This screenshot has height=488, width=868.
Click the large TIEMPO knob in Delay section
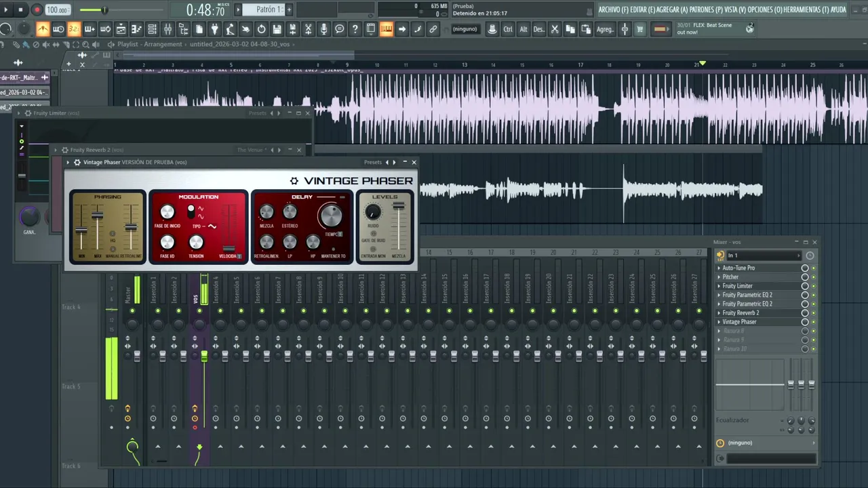(x=331, y=216)
